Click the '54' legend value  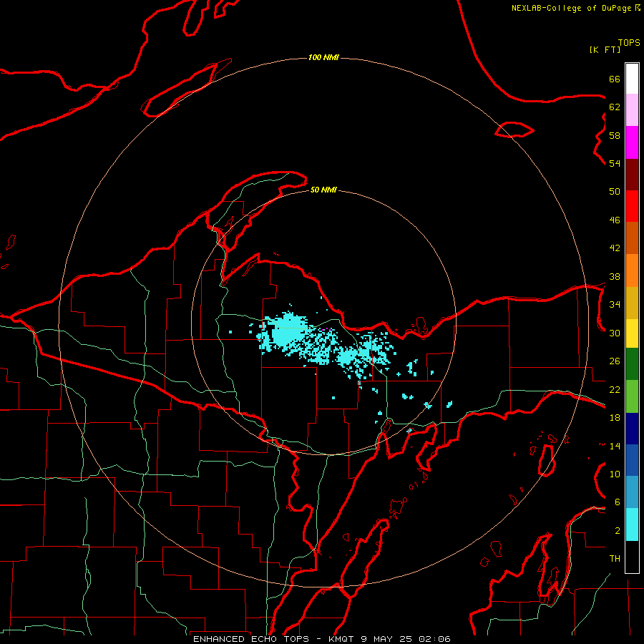[x=615, y=163]
